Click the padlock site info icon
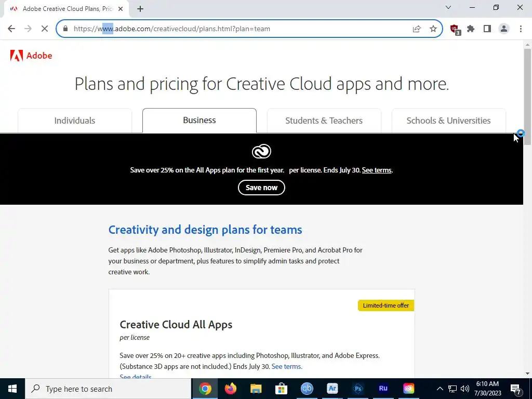Image resolution: width=532 pixels, height=399 pixels. tap(65, 29)
